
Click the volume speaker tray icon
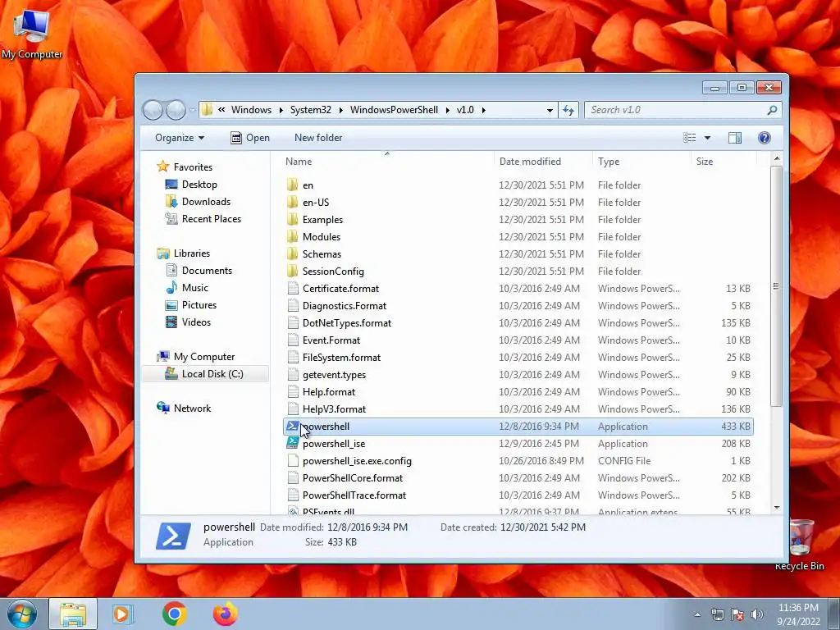tap(756, 614)
